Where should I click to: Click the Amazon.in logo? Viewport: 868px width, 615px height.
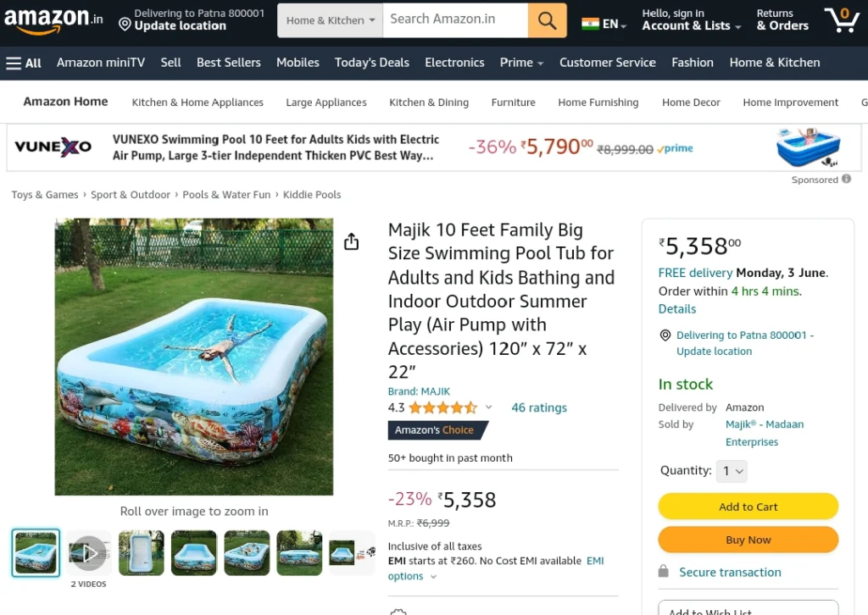[53, 20]
